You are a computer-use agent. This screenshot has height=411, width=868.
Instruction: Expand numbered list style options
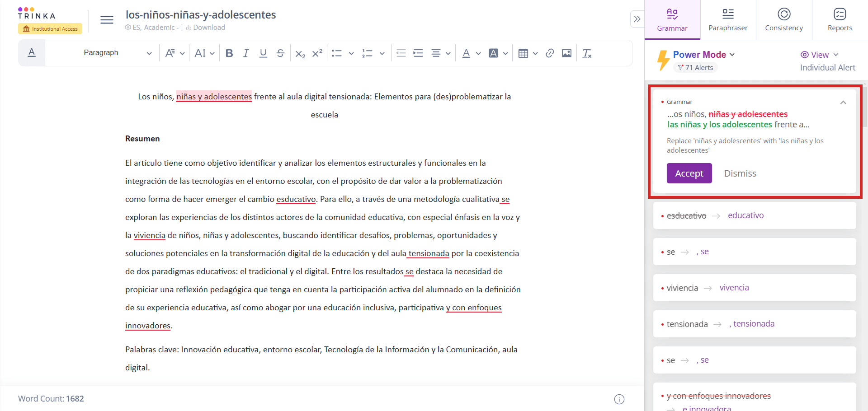coord(382,53)
